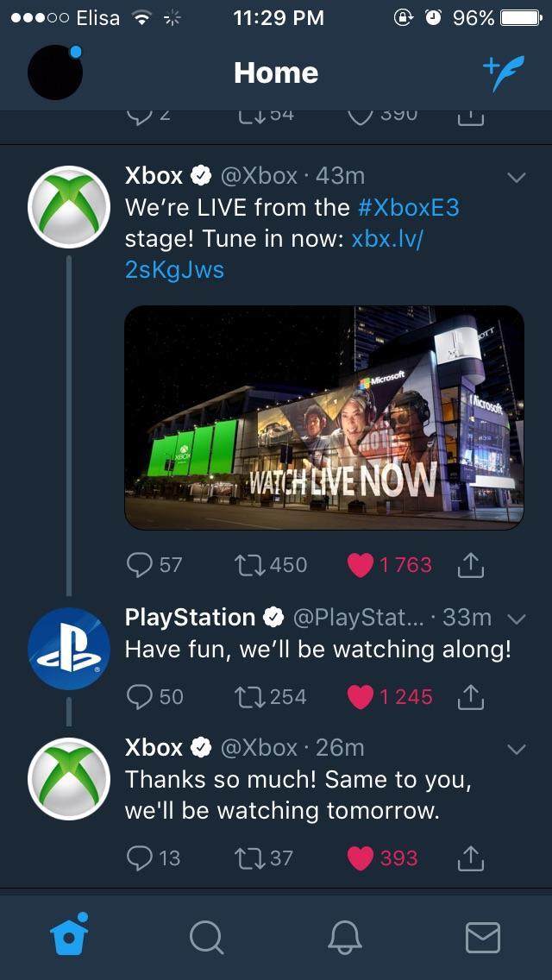
Task: Switch to the Search tab
Action: pos(206,937)
